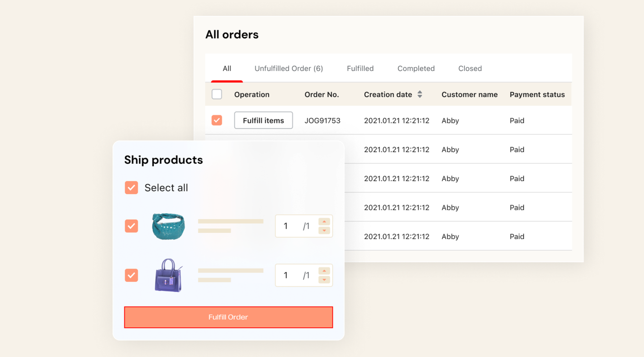
Task: Click the teal woven bag thumbnail
Action: click(x=169, y=226)
